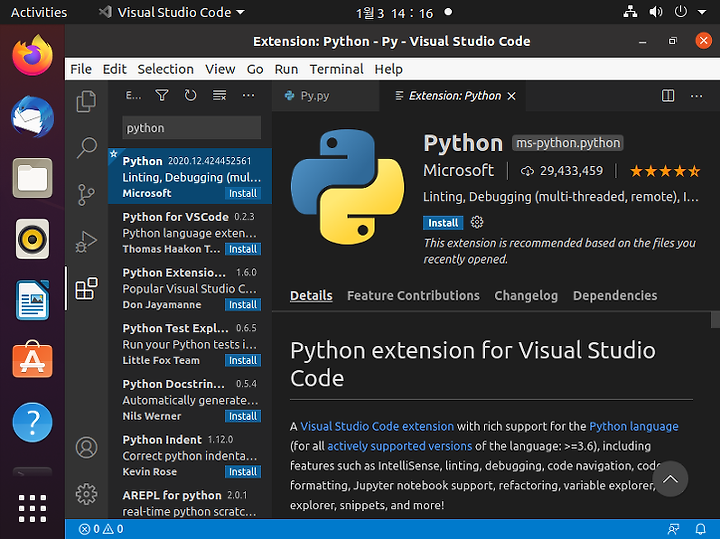Open the Accounts menu icon
The height and width of the screenshot is (539, 720).
coord(86,447)
